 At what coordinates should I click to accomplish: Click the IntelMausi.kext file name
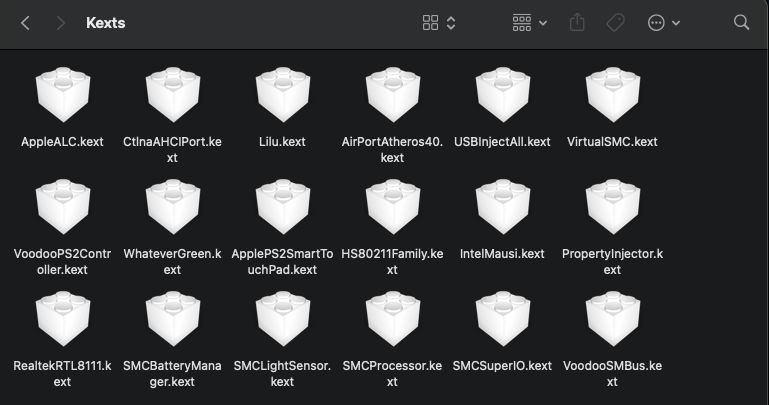[x=502, y=254]
